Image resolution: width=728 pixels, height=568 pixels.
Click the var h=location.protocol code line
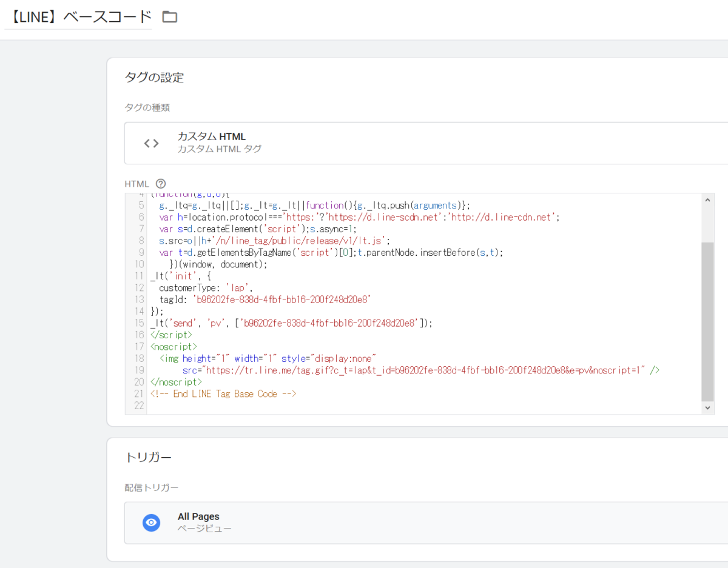click(359, 217)
